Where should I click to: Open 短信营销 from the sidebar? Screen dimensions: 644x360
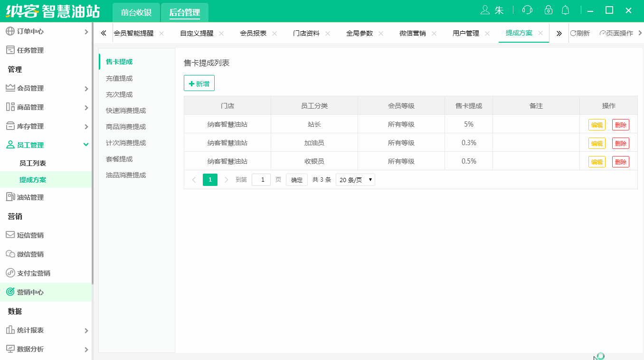[28, 235]
